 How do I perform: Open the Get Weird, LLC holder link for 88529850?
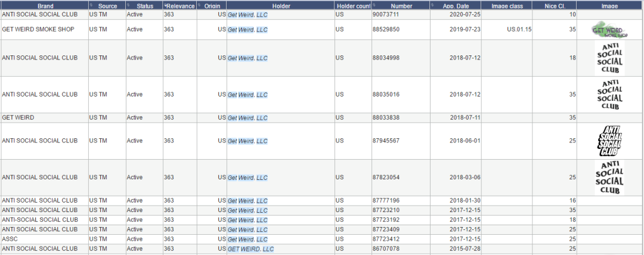click(x=247, y=30)
